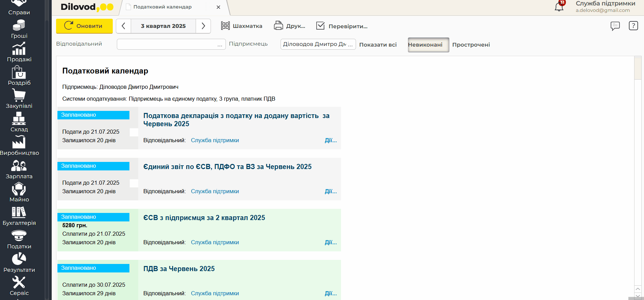Open the Продажі sidebar section
This screenshot has width=644, height=300.
[x=19, y=52]
